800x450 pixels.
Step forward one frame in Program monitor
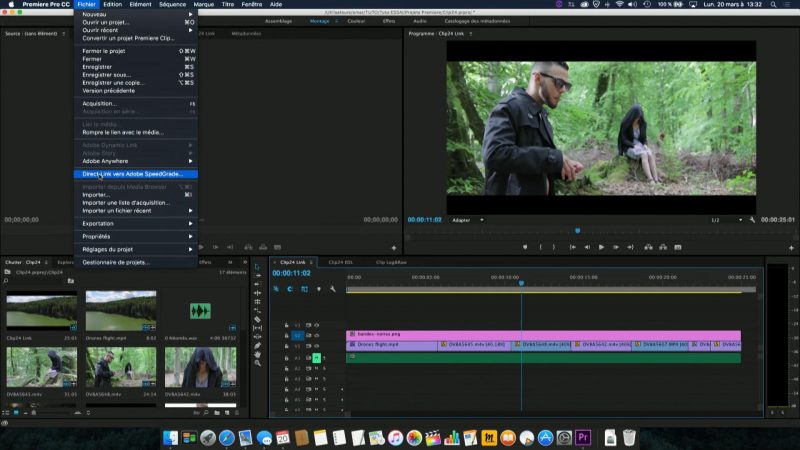coord(616,247)
